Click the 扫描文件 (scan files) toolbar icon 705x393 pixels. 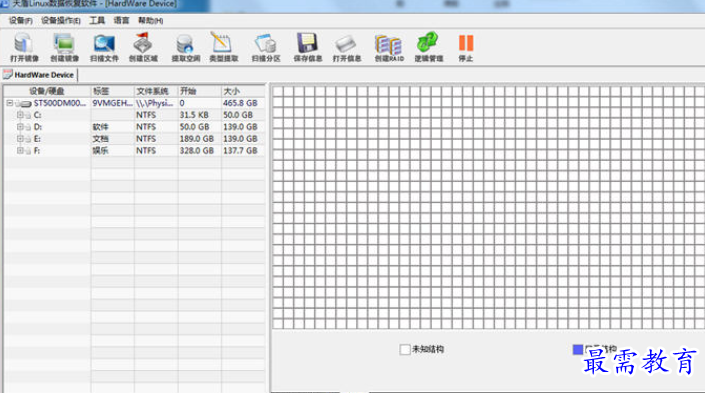pyautogui.click(x=104, y=43)
